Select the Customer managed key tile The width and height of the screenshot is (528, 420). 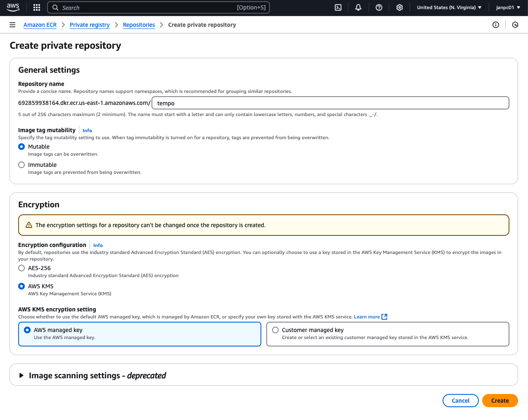coord(388,334)
